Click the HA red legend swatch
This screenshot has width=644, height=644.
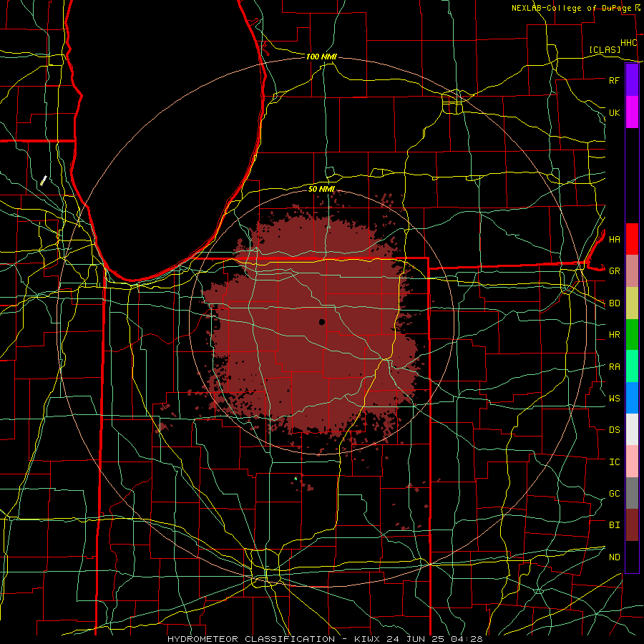[632, 239]
